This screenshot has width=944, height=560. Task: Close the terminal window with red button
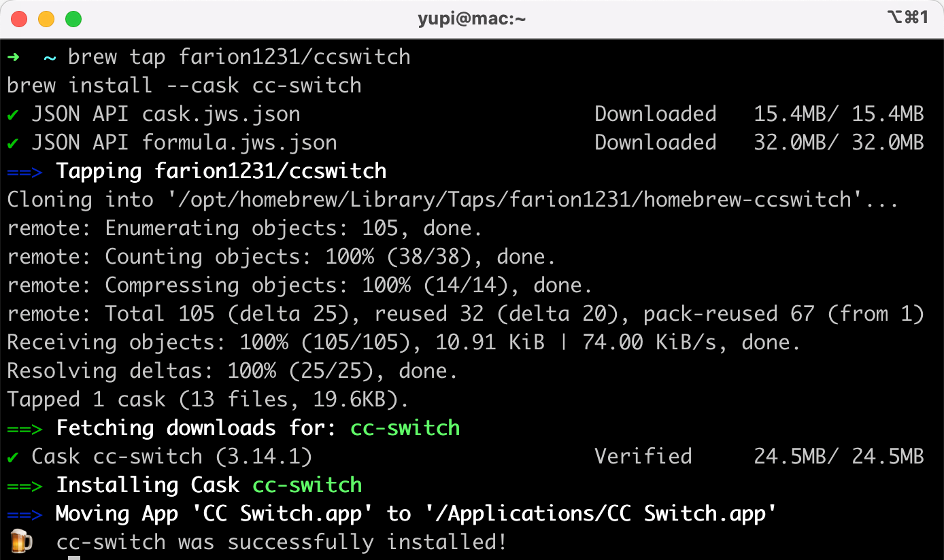(19, 19)
